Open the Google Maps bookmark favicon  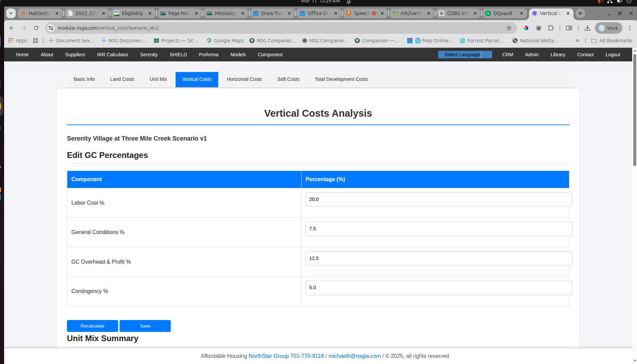[209, 40]
